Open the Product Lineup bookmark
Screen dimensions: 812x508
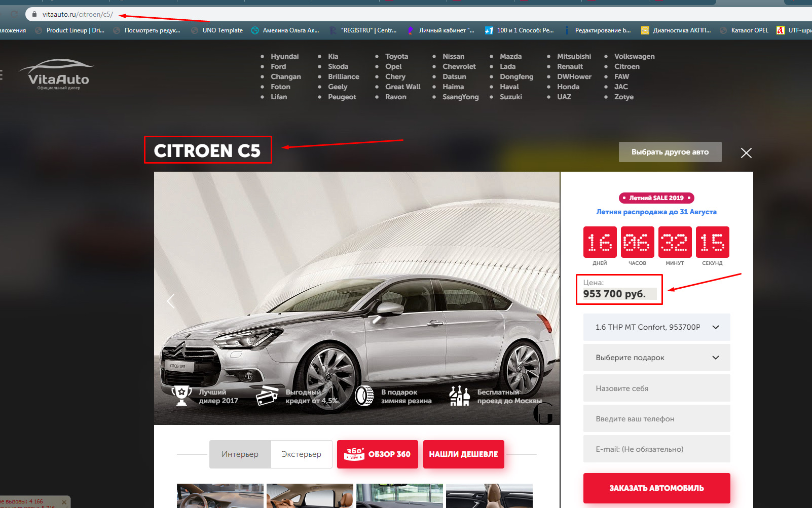tap(70, 30)
